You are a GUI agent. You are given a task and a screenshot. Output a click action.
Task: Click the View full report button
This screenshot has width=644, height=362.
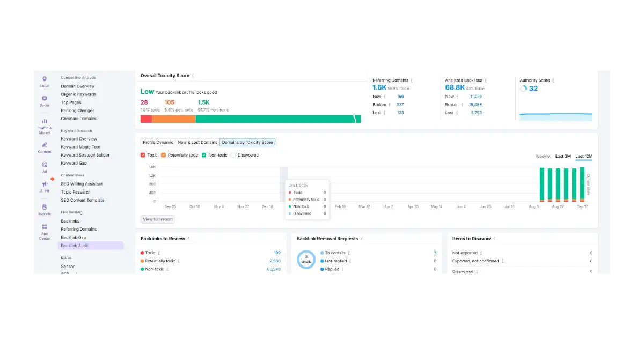click(x=157, y=219)
